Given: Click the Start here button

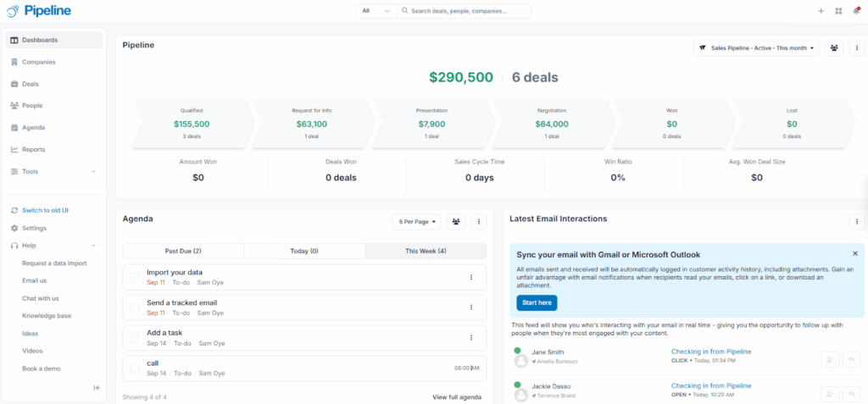Looking at the screenshot, I should [537, 302].
